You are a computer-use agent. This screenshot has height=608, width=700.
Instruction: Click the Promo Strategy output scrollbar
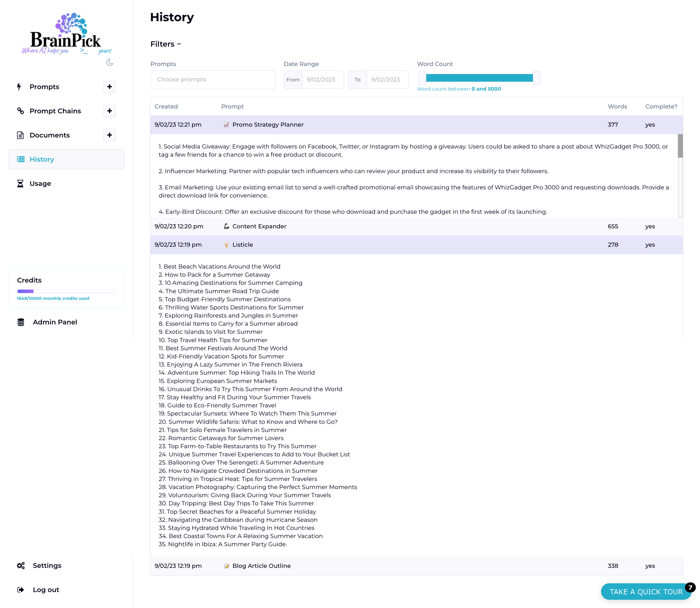click(680, 146)
